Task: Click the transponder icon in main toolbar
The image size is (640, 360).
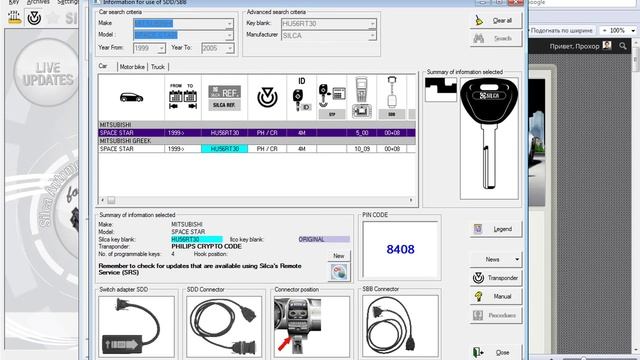Action: (34, 18)
